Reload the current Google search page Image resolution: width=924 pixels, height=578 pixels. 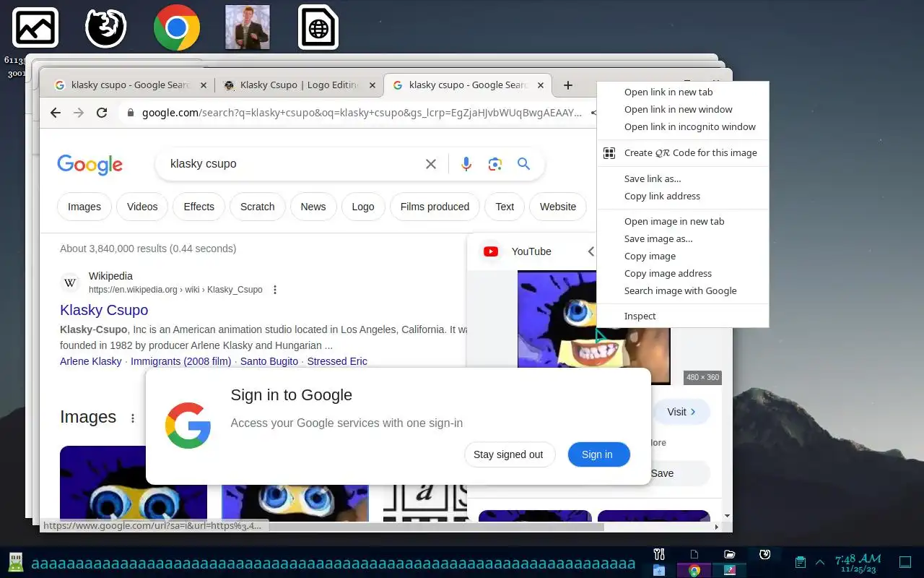pos(102,113)
